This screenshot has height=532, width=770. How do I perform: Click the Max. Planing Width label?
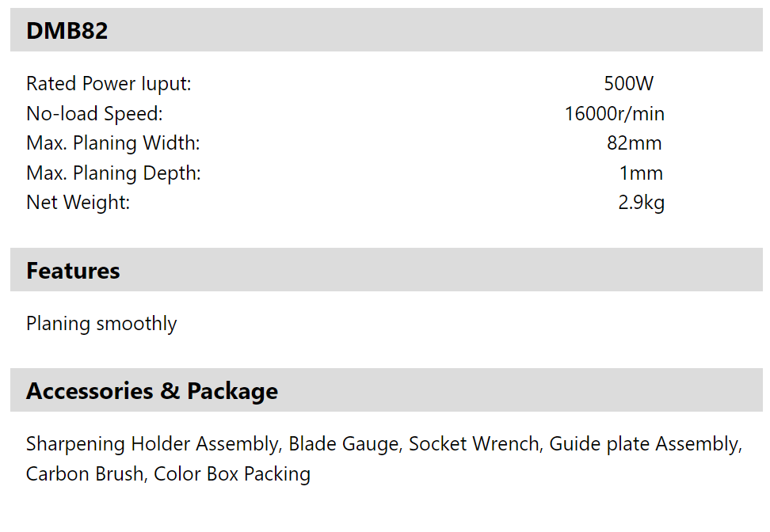click(x=113, y=143)
